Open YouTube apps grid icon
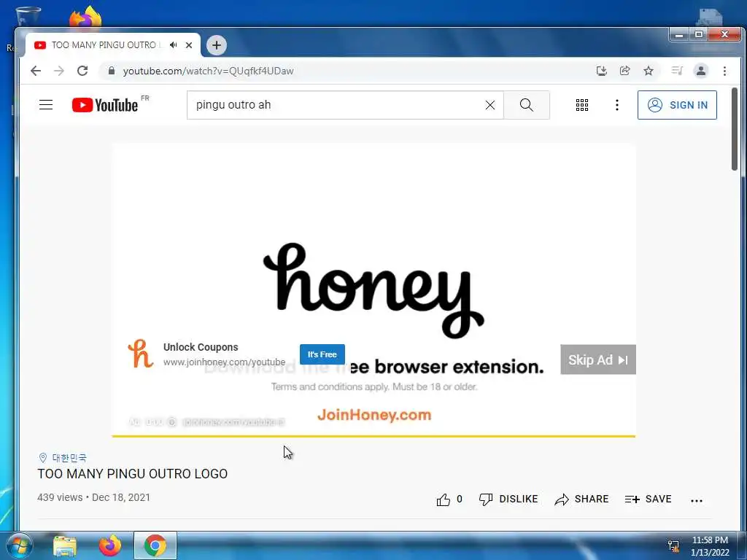This screenshot has height=560, width=747. tap(581, 105)
